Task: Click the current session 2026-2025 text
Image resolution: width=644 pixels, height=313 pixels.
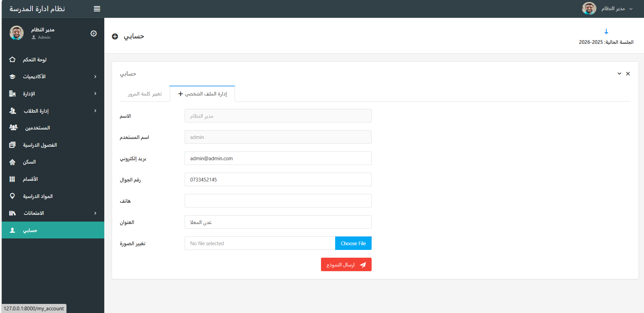Action: (606, 42)
